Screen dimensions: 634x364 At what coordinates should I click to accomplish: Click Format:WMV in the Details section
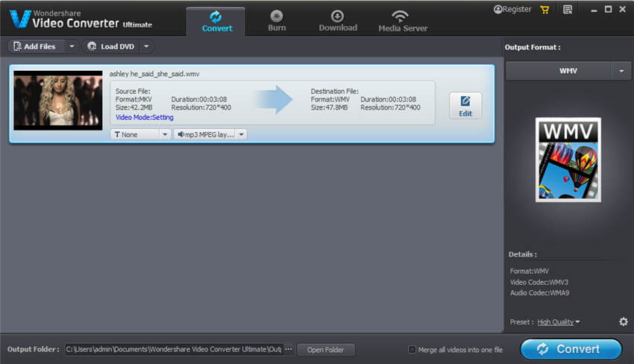point(530,271)
